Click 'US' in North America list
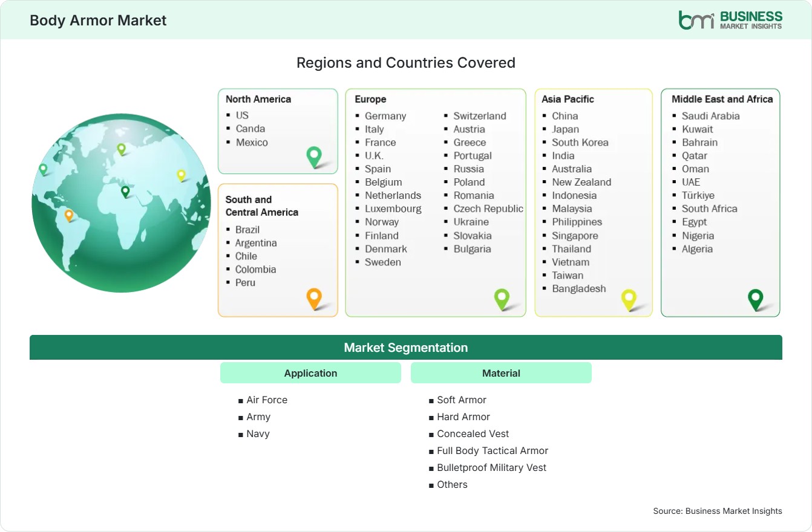Image resolution: width=812 pixels, height=532 pixels. pyautogui.click(x=242, y=115)
